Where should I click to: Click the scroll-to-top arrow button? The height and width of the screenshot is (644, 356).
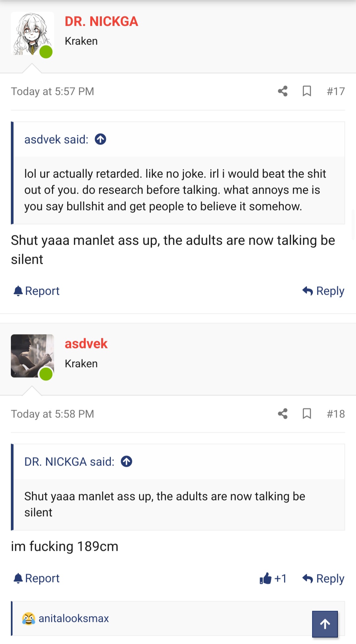coord(325,624)
